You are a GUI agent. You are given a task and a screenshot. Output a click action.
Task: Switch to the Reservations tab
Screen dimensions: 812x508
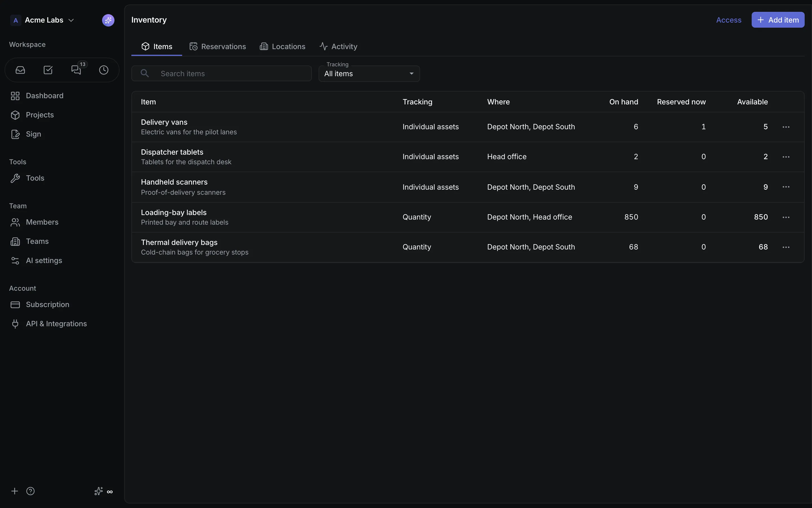218,46
